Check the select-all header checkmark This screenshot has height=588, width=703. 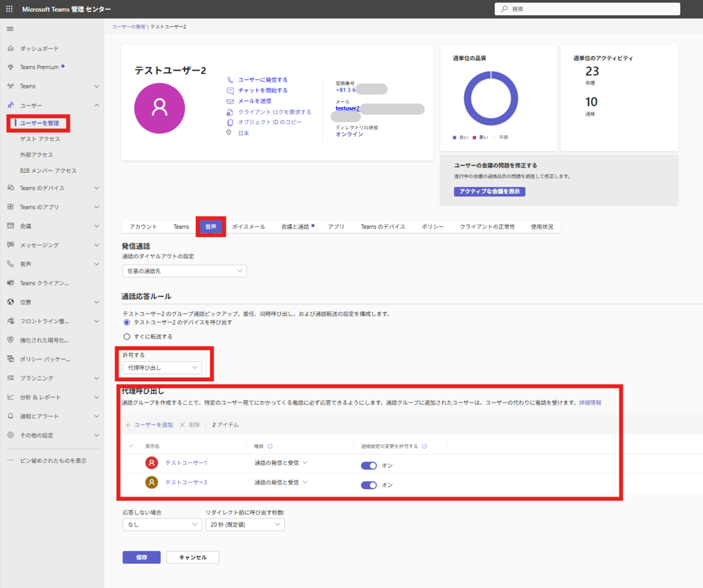tap(131, 446)
